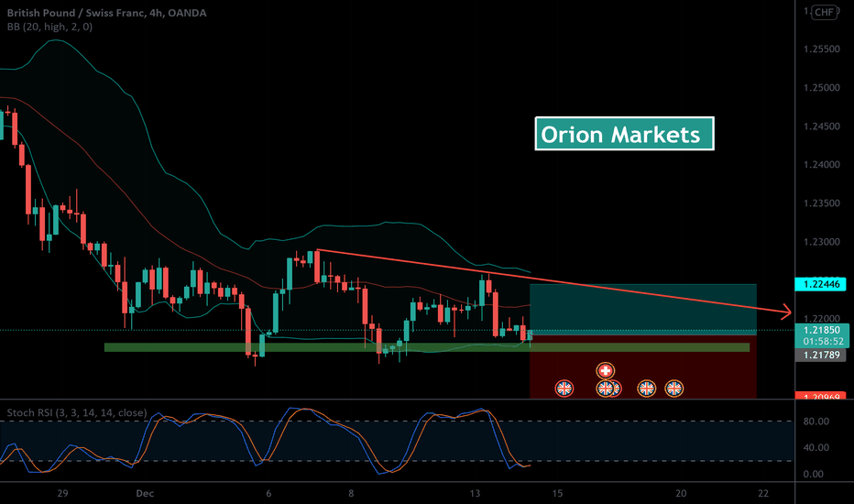Viewport: 854px width, 504px height.
Task: Click the 1.22000 price axis label
Action: tap(821, 319)
